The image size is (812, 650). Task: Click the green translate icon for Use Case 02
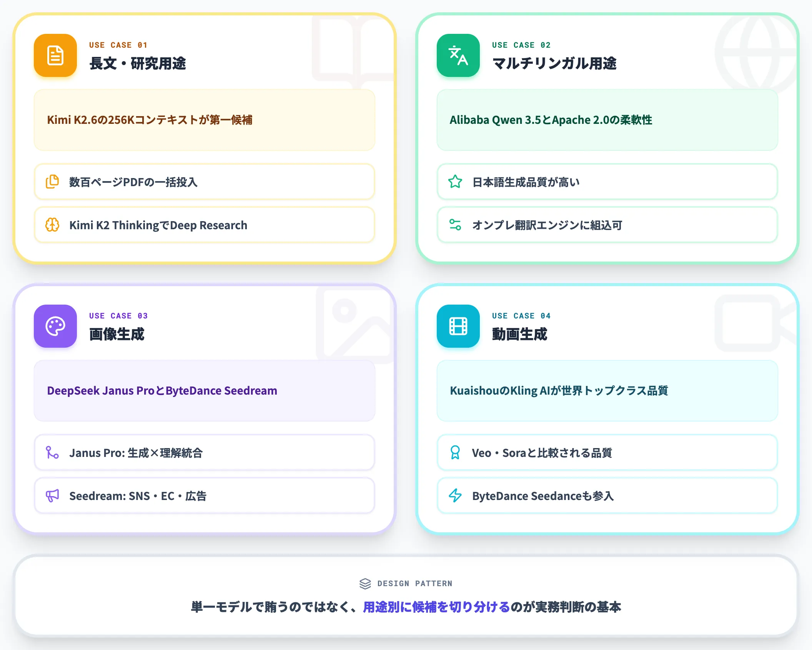pyautogui.click(x=458, y=55)
